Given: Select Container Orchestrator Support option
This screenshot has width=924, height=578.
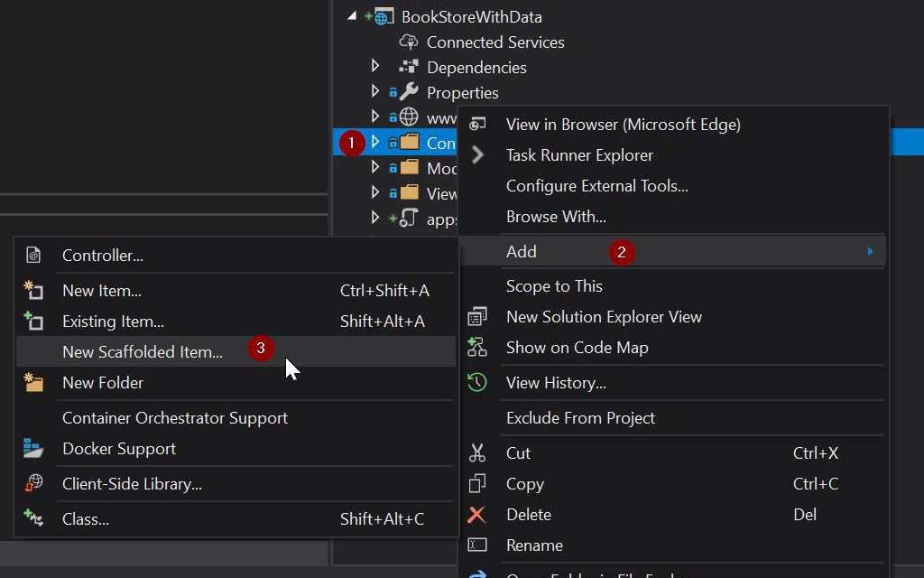Looking at the screenshot, I should click(x=175, y=418).
